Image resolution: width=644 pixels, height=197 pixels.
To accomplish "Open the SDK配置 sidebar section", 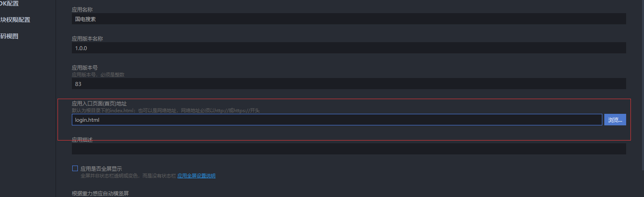I will (9, 4).
